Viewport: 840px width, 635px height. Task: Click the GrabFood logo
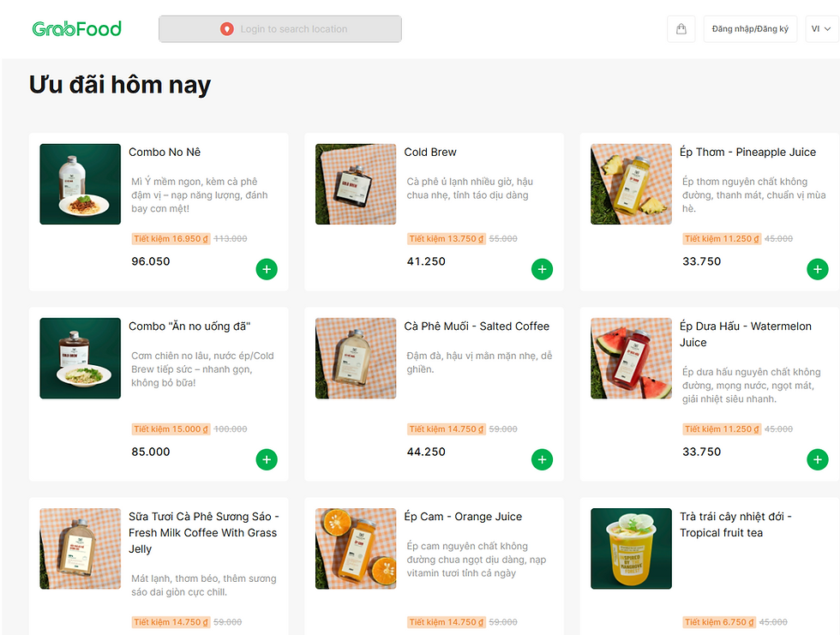click(x=76, y=28)
